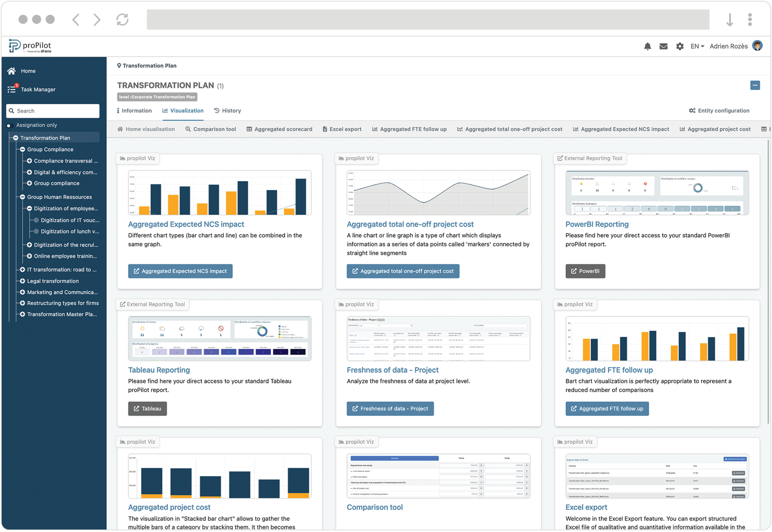Expand the Legal transformation tree node

pos(23,281)
